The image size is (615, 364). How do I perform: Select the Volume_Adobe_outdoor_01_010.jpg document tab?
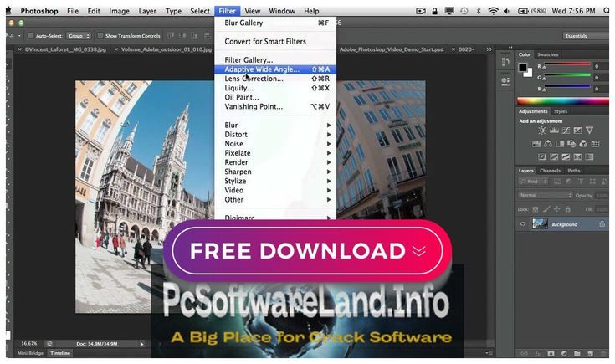click(167, 49)
